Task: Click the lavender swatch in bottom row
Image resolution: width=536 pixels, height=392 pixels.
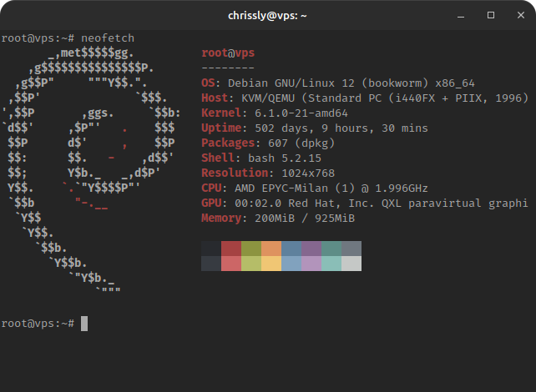Action: point(311,264)
